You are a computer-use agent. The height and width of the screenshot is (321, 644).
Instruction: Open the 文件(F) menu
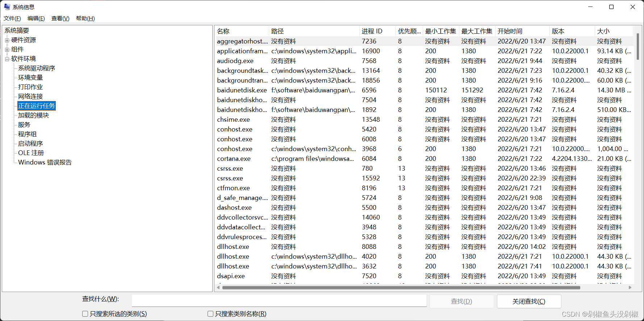click(12, 18)
